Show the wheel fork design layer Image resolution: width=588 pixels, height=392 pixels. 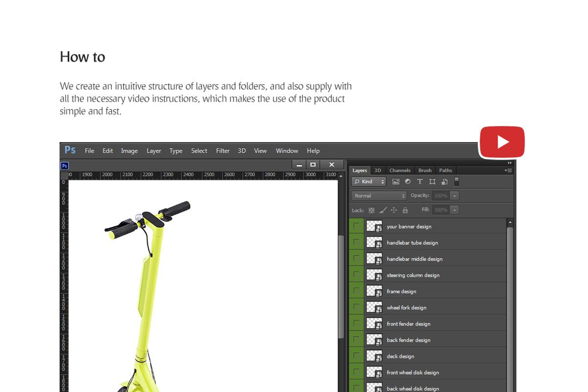[356, 307]
